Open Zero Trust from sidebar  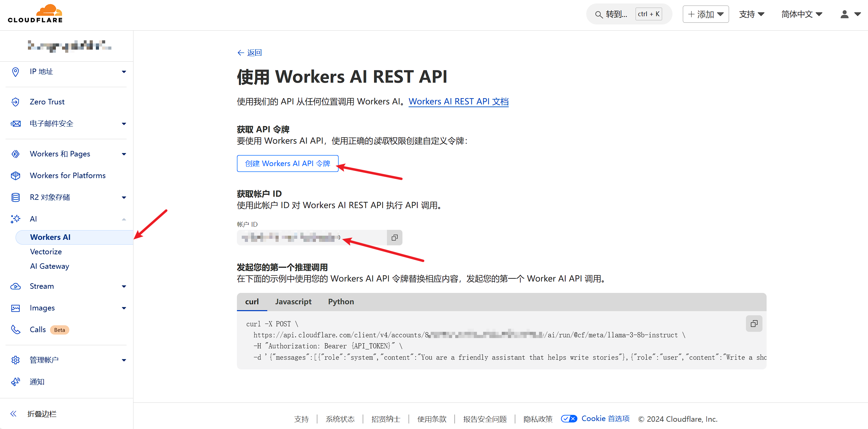[47, 102]
